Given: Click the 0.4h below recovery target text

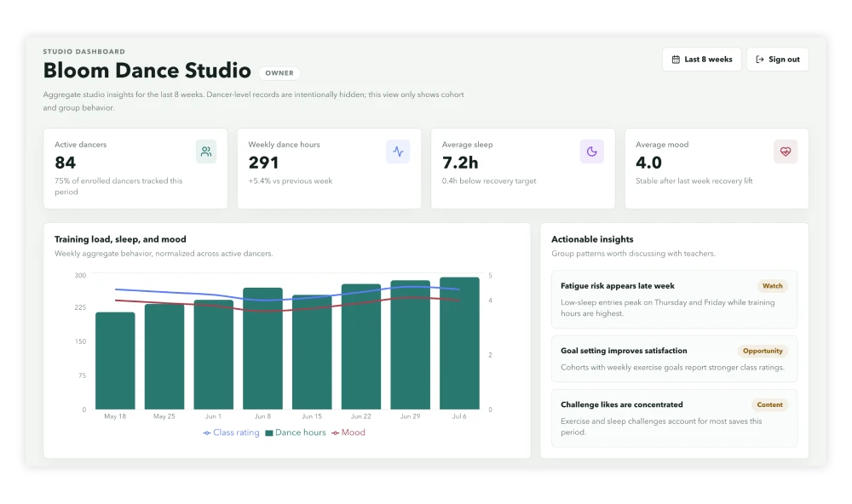Looking at the screenshot, I should pos(489,180).
